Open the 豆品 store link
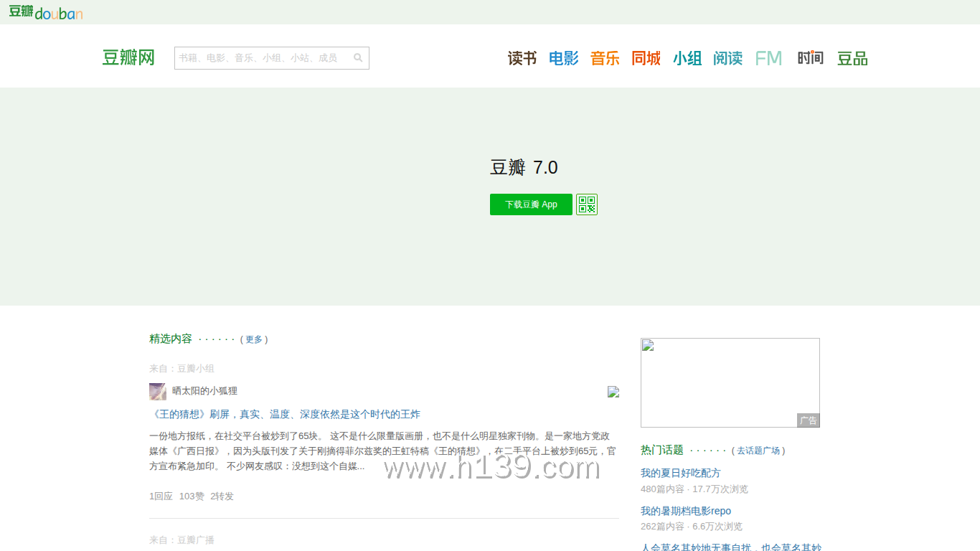 pyautogui.click(x=852, y=58)
